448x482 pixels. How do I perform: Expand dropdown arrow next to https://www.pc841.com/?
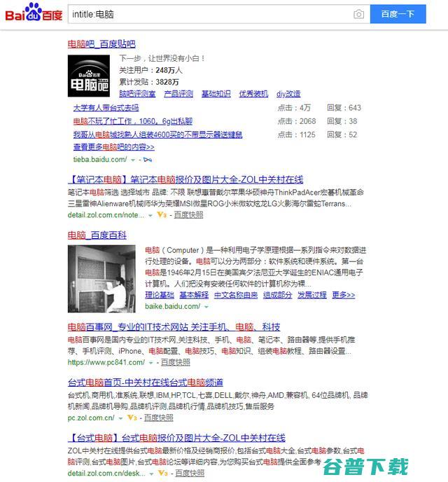pos(150,363)
